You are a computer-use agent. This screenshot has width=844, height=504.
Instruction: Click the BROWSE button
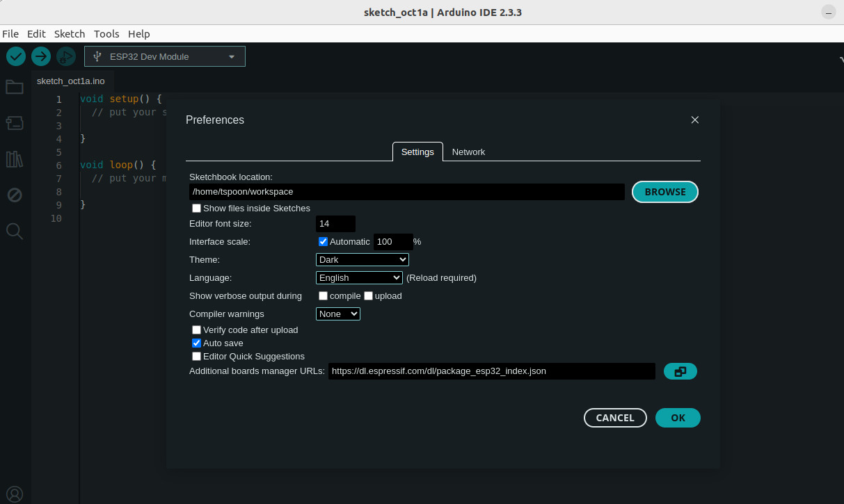tap(665, 192)
